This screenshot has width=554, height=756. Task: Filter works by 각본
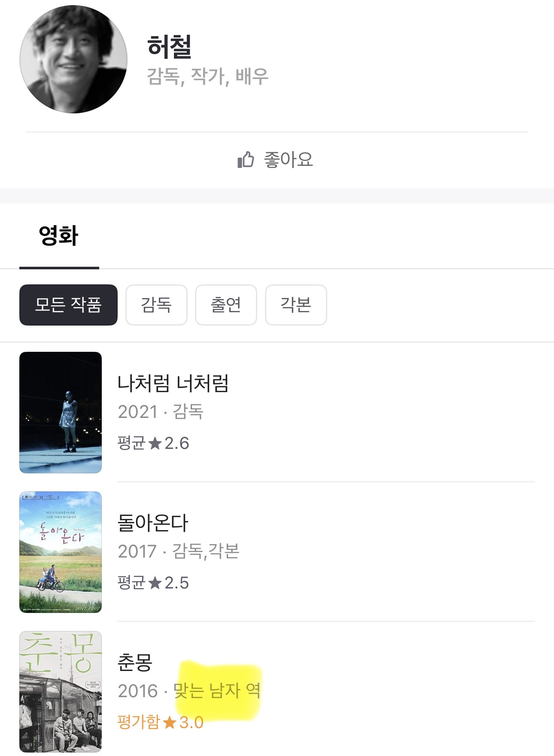[x=296, y=305]
